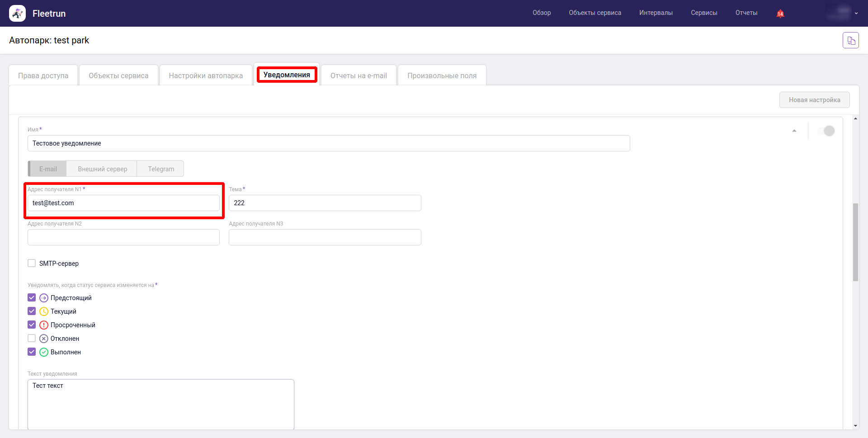Open the notifications bell with badge
The image size is (868, 438).
point(780,14)
